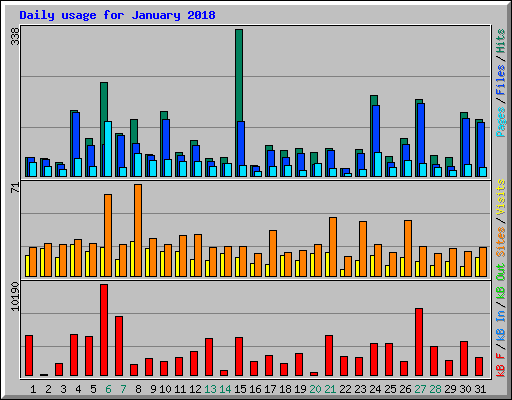Viewport: 512px width, 400px height.
Task: Click day 24 blue files bar
Action: [376, 129]
